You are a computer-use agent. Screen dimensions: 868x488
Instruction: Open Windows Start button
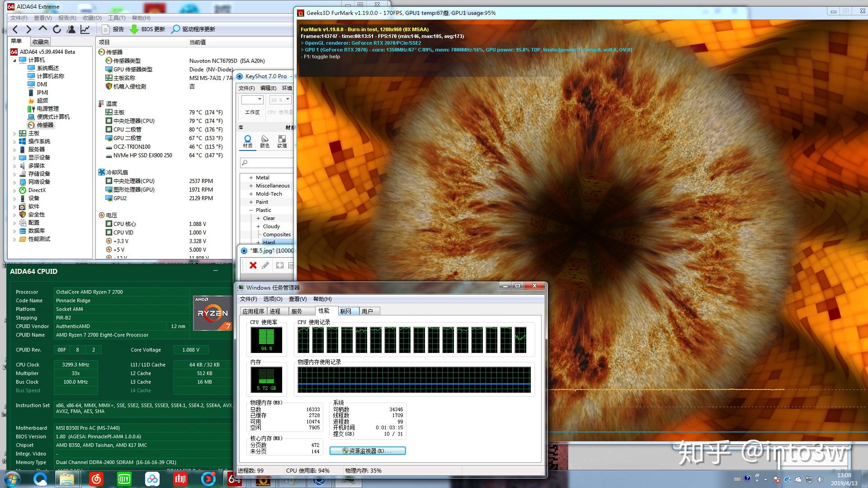tap(12, 479)
